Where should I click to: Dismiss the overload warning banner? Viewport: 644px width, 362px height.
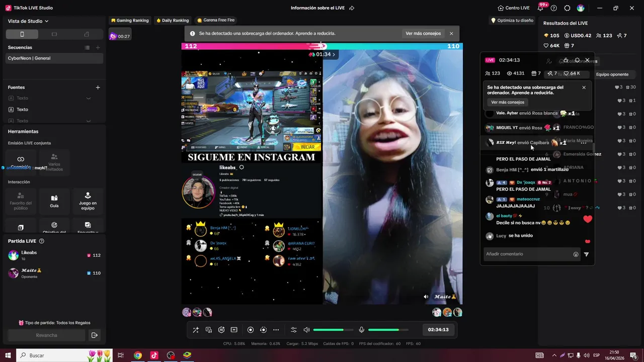tap(451, 34)
